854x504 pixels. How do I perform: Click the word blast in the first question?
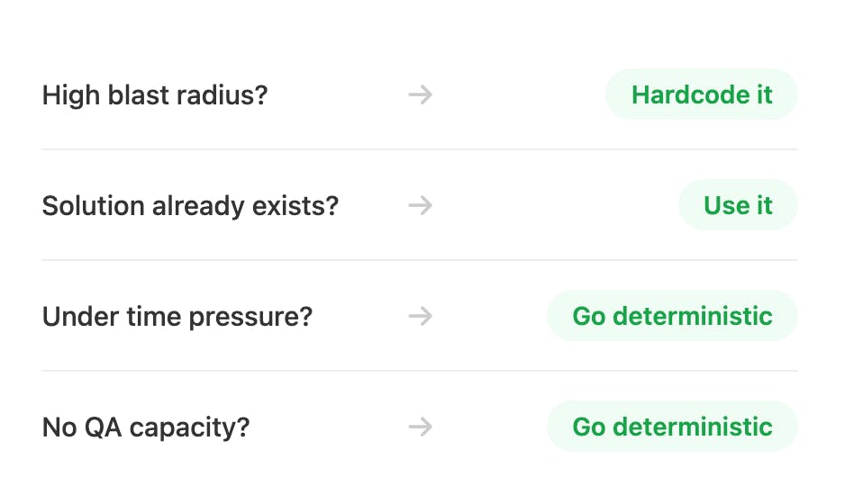point(139,94)
